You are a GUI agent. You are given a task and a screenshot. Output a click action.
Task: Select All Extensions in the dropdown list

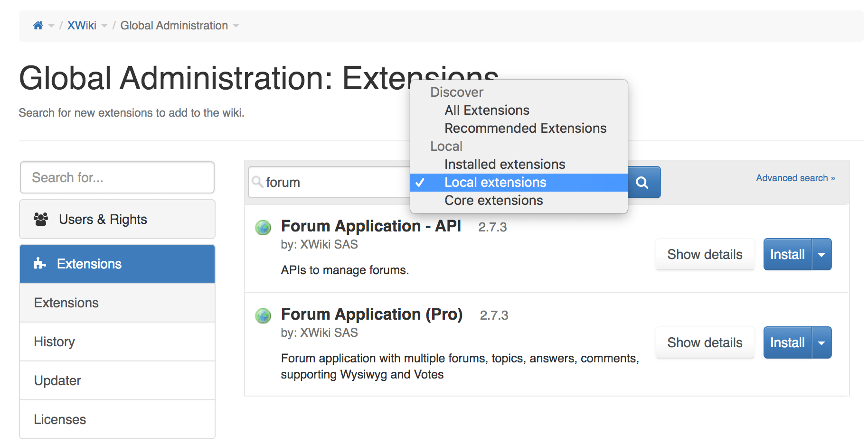487,111
